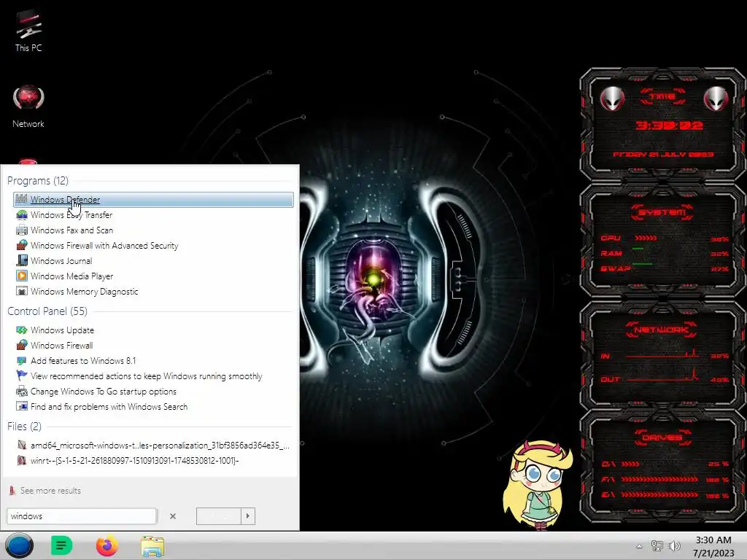This screenshot has width=747, height=560.
Task: Click the Programs (12) group header
Action: [x=38, y=181]
